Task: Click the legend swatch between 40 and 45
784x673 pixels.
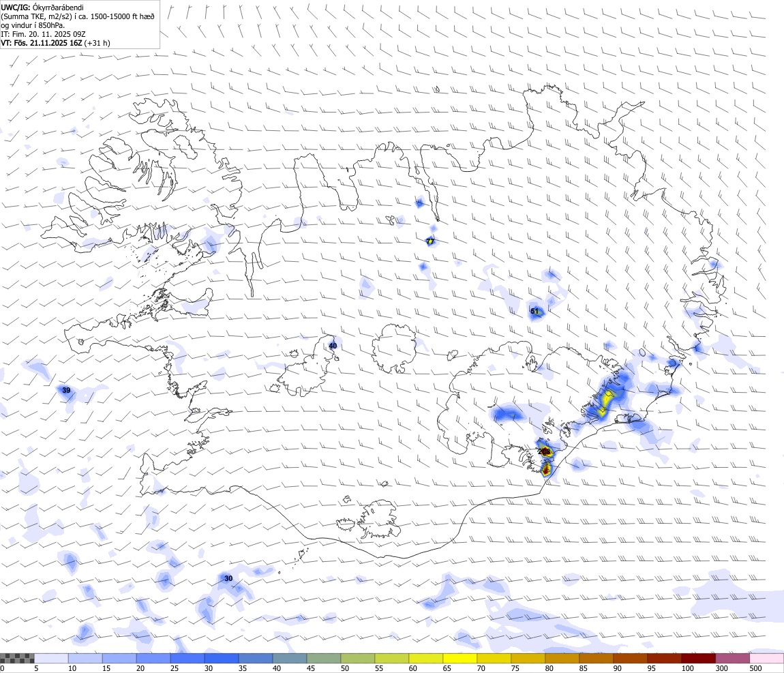Action: coord(290,658)
